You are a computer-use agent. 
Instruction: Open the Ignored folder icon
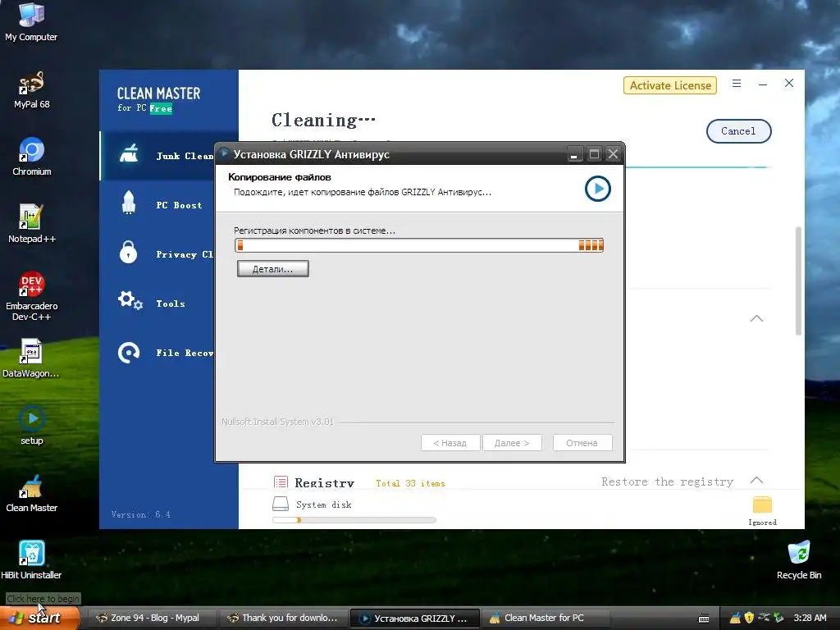coord(762,505)
